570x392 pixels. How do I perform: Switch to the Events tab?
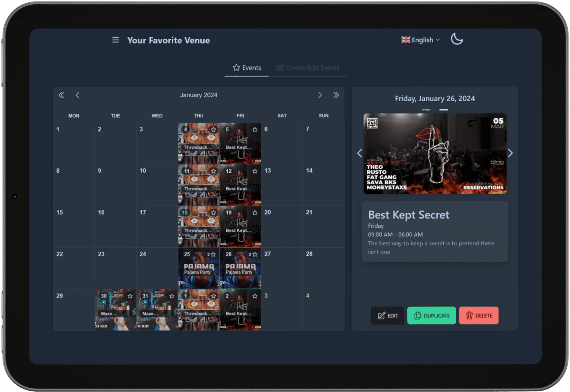coord(247,68)
